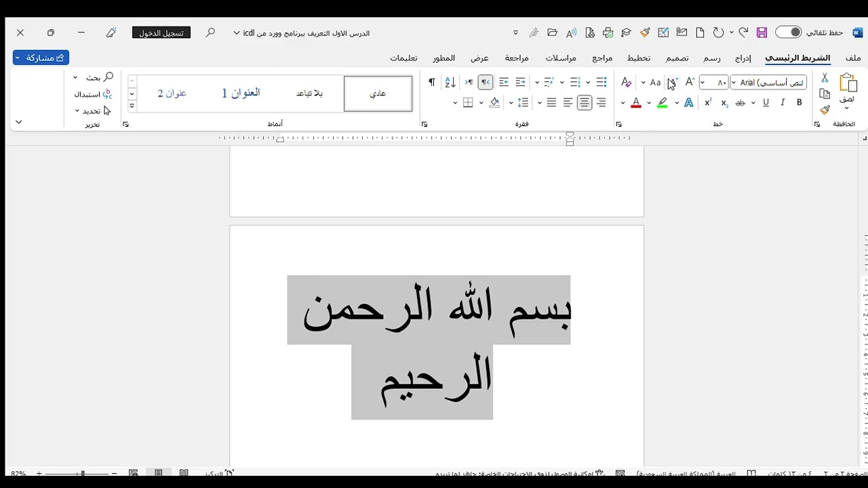The width and height of the screenshot is (868, 488).
Task: Switch to the Insert (إدراج) tab
Action: point(743,58)
